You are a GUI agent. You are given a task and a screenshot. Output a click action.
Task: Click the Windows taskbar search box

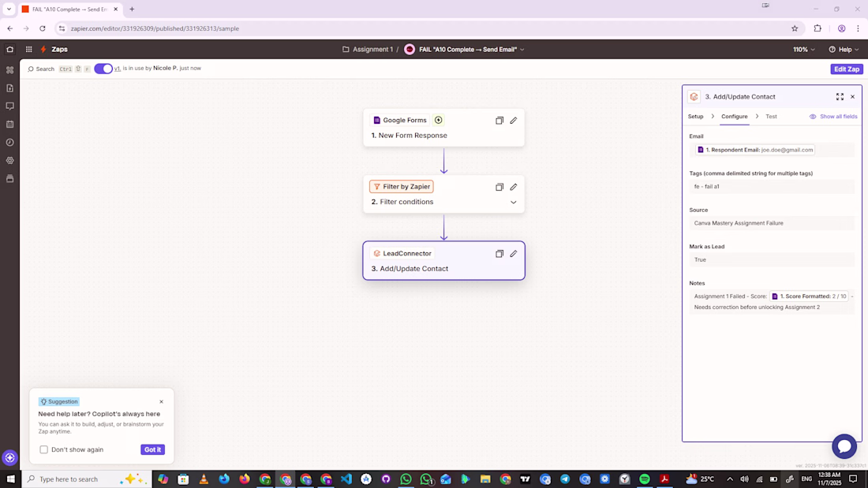tap(87, 479)
